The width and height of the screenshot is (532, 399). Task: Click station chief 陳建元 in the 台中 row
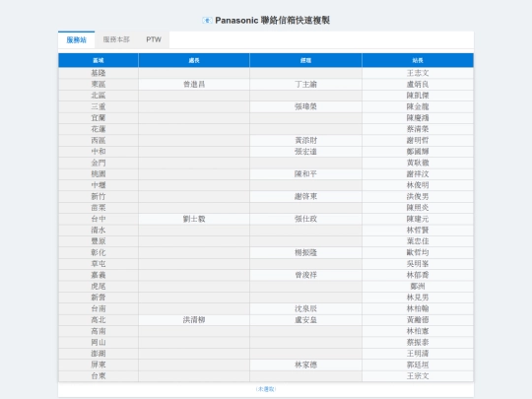(418, 219)
